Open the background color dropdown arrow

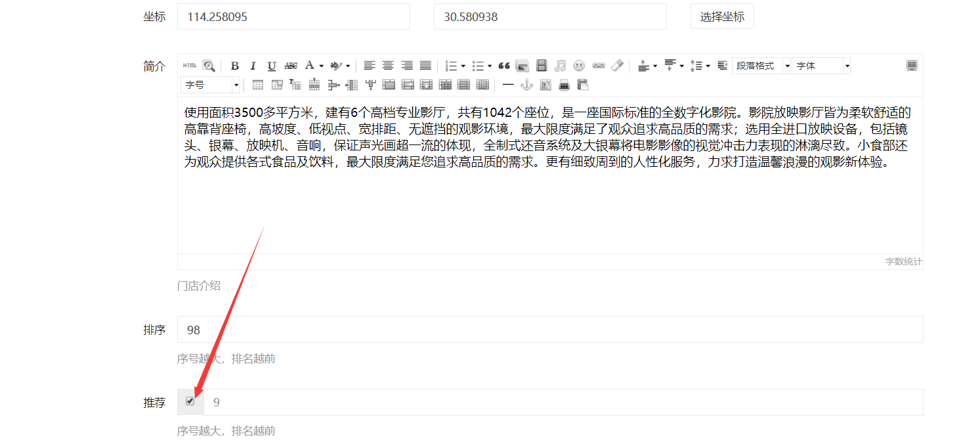point(348,66)
